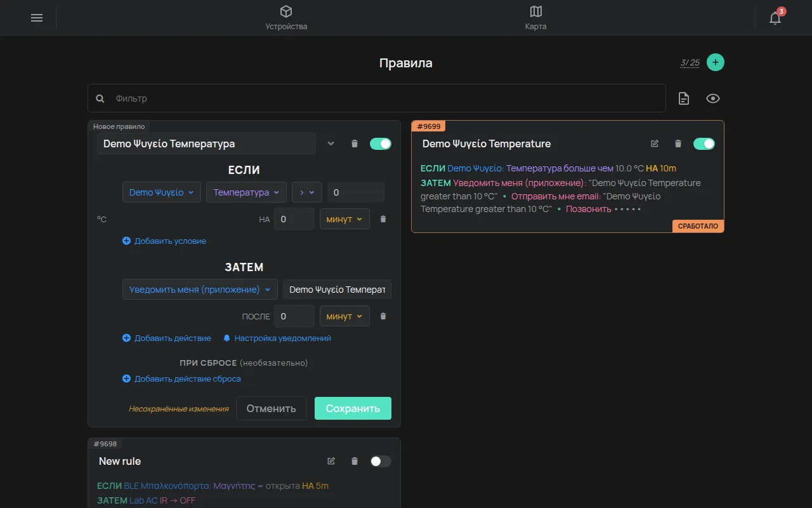Toggle off rule #9699 switch

click(x=704, y=144)
